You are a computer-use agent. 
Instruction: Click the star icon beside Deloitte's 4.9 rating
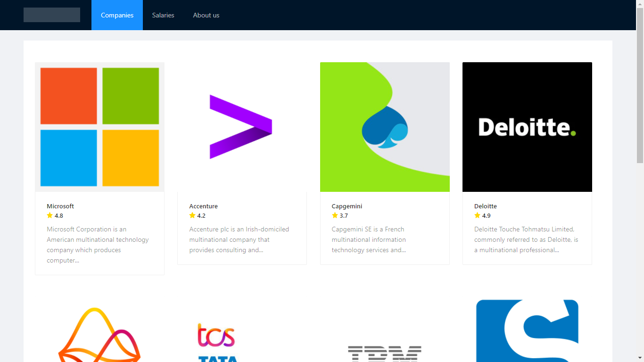tap(477, 215)
